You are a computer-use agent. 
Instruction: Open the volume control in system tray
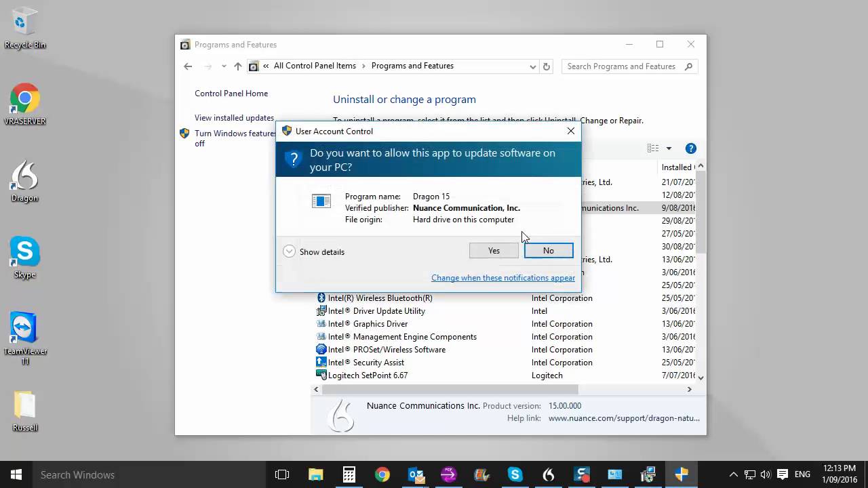point(766,474)
